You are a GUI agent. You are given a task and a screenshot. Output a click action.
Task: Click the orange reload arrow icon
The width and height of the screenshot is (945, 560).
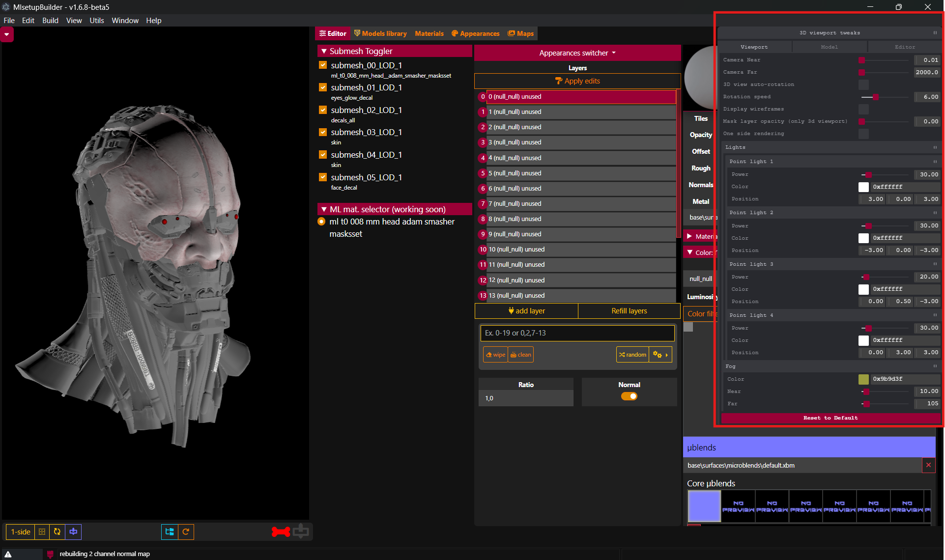(186, 532)
